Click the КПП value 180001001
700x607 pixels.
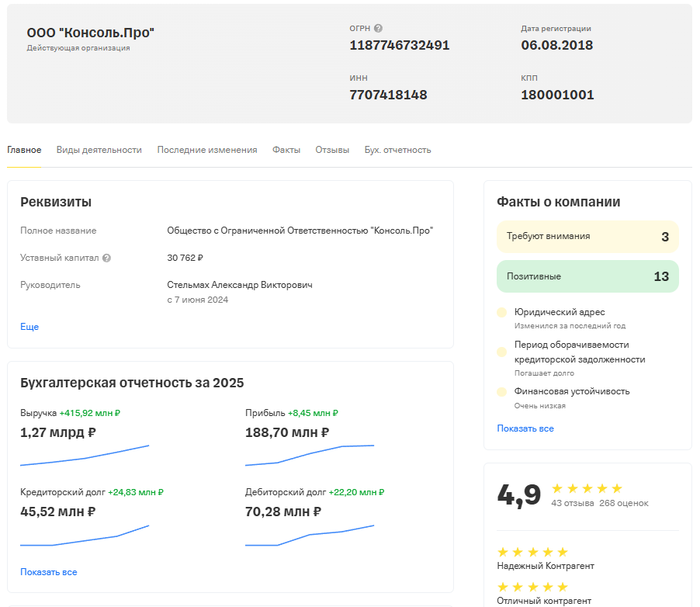[557, 95]
